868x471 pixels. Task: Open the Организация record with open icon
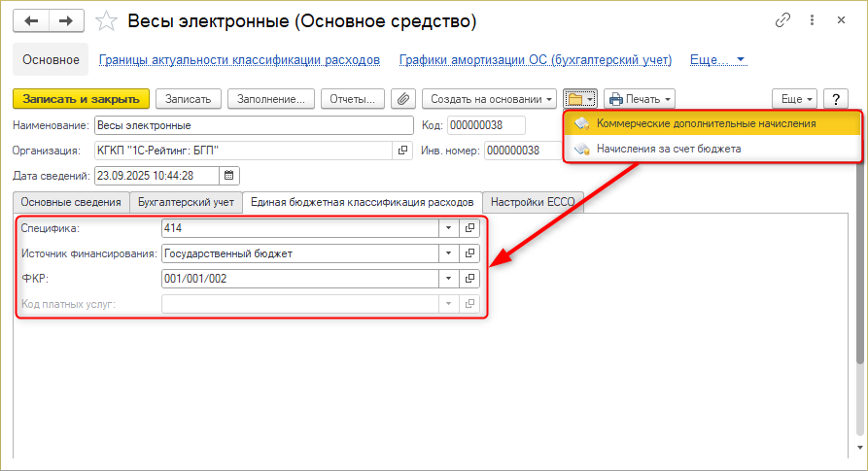point(403,151)
